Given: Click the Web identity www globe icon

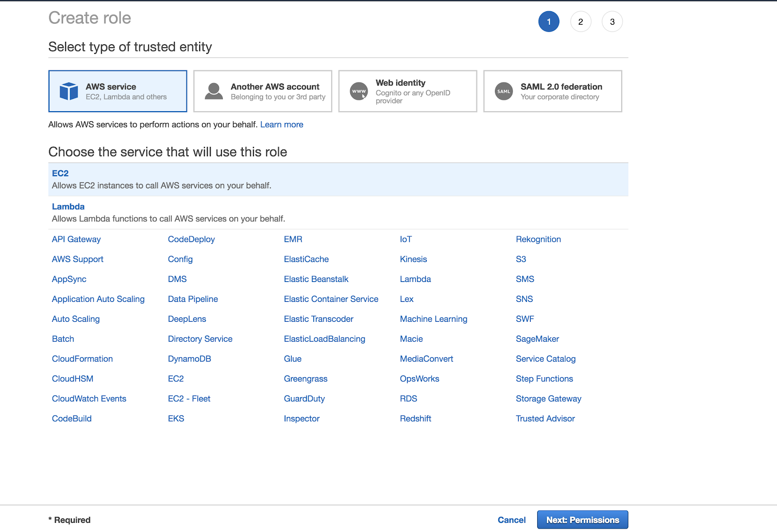Looking at the screenshot, I should 359,91.
